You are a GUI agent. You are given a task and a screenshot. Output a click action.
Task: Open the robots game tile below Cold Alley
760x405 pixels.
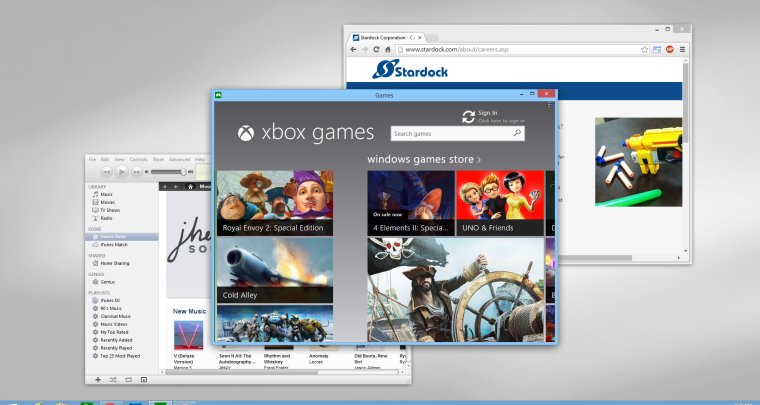[x=275, y=324]
